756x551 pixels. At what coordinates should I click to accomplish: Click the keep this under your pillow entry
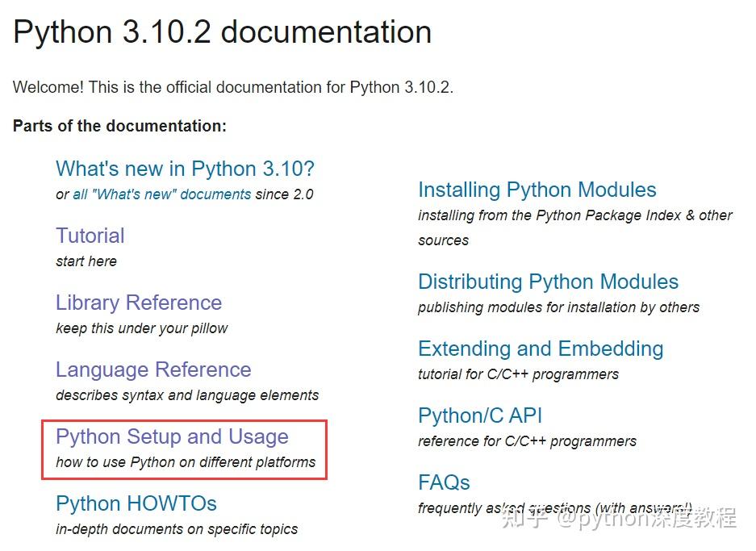141,328
